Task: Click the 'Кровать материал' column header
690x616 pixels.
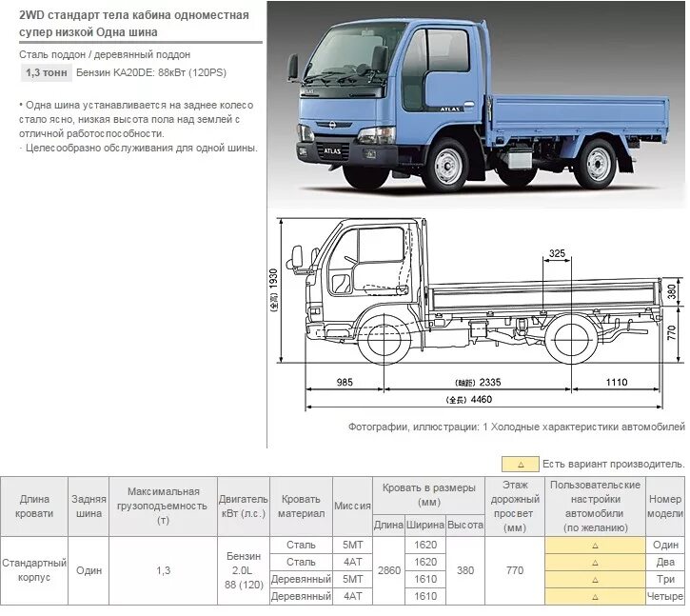Action: pos(301,507)
